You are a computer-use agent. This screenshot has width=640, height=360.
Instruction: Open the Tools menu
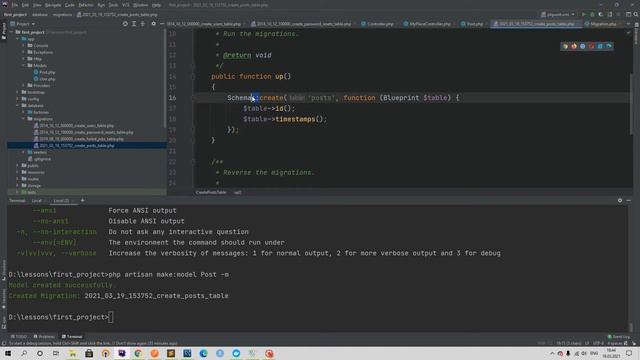tap(113, 5)
